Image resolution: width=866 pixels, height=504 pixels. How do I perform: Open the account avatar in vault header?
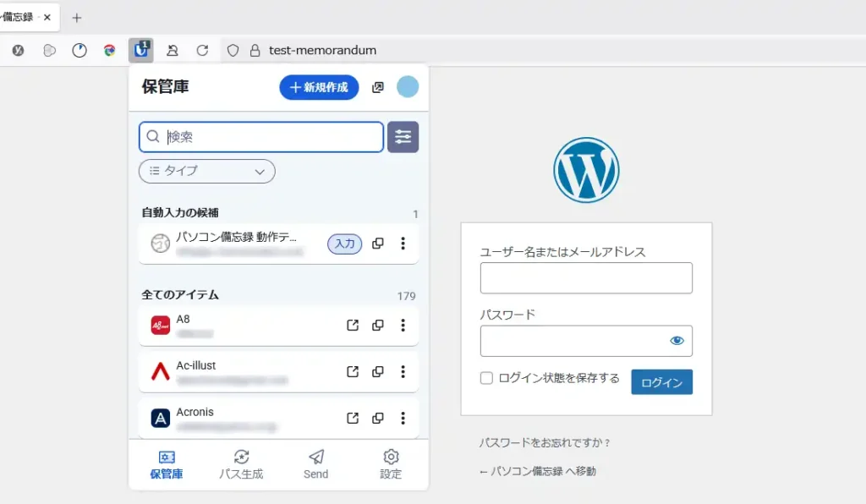click(x=408, y=86)
